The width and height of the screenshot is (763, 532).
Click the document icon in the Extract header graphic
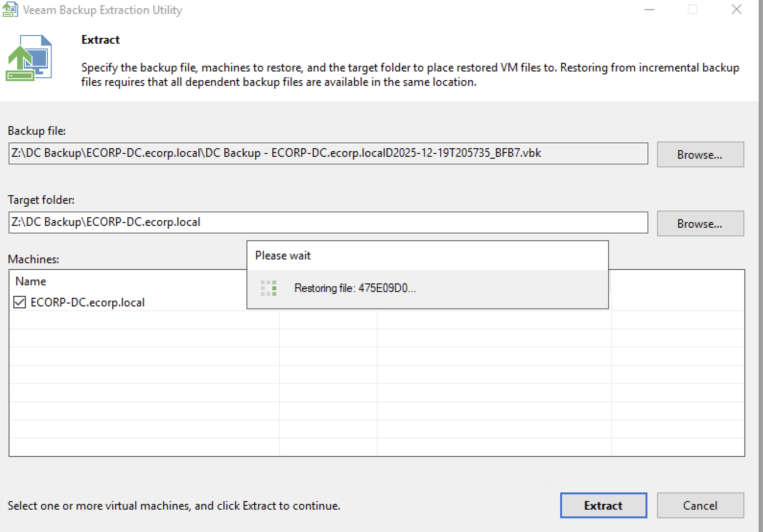tap(37, 50)
